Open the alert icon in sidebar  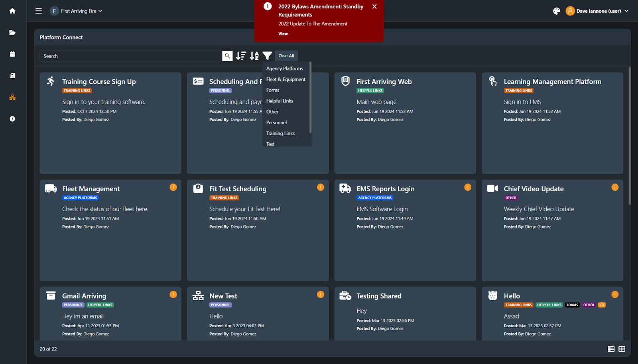point(12,119)
